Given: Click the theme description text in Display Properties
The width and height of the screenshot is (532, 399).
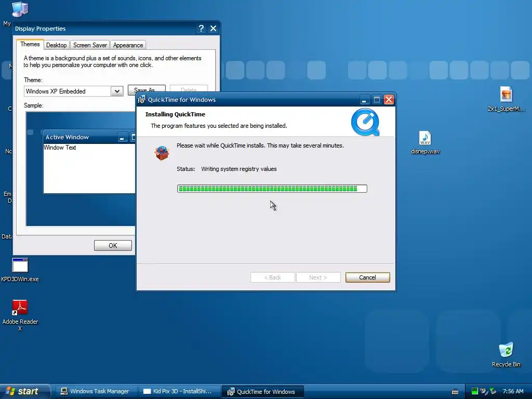Looking at the screenshot, I should click(112, 62).
